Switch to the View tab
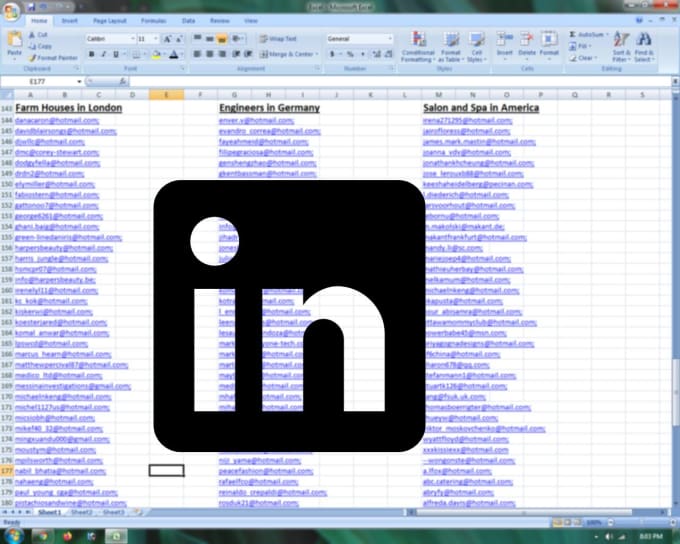Image resolution: width=680 pixels, height=544 pixels. 251,20
